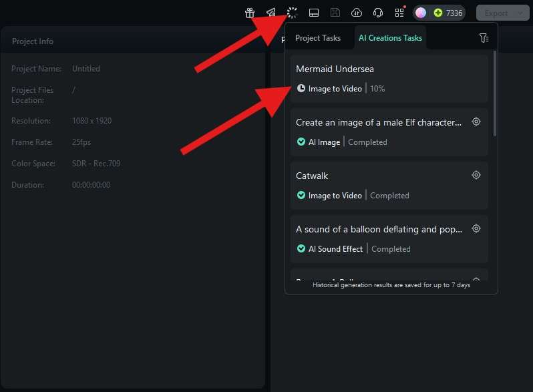Click the paper plane share icon

[x=271, y=13]
